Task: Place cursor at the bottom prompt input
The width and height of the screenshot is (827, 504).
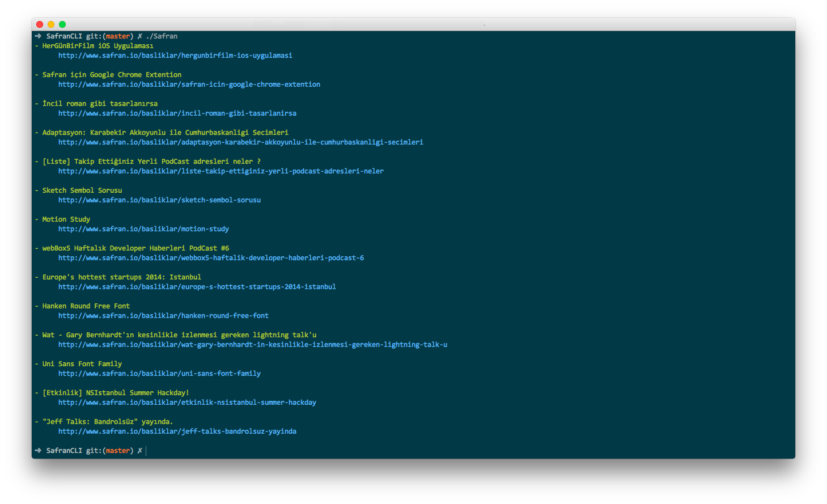Action: (x=146, y=451)
